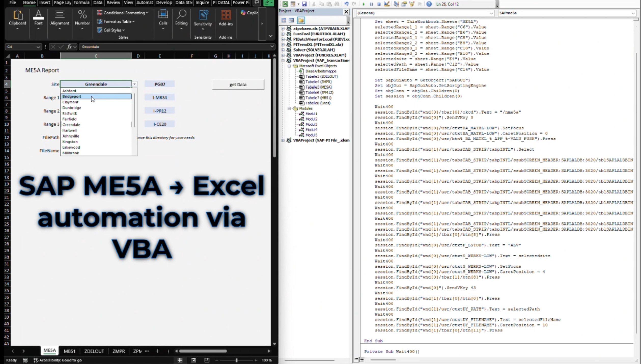Expand Excel formula bar chevron

click(x=272, y=47)
